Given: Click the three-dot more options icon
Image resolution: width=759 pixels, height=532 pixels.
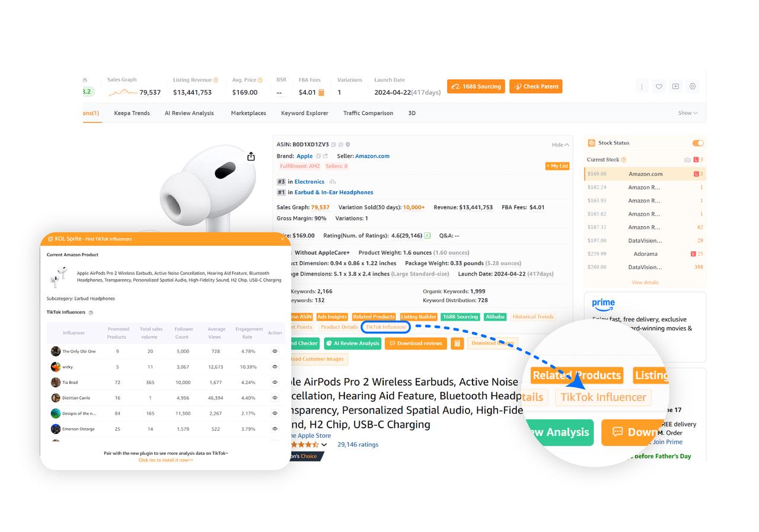Looking at the screenshot, I should point(642,86).
